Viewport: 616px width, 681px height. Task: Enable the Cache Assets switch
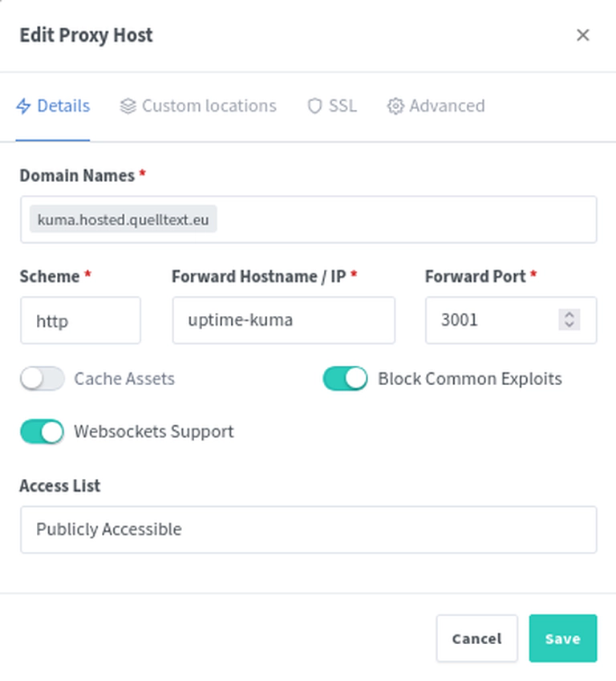[x=43, y=379]
